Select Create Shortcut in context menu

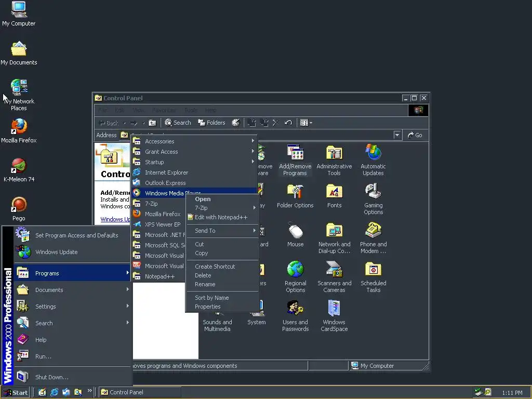pos(222,267)
